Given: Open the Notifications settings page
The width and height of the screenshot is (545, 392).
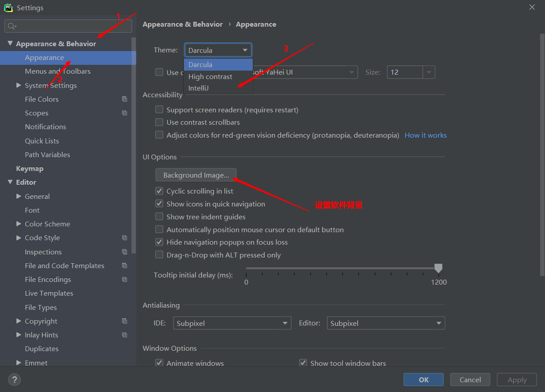Looking at the screenshot, I should (x=45, y=127).
